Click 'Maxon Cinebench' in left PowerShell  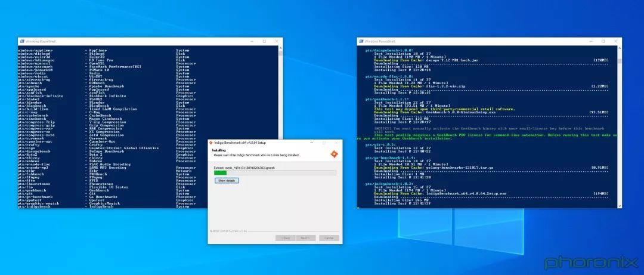(106, 119)
